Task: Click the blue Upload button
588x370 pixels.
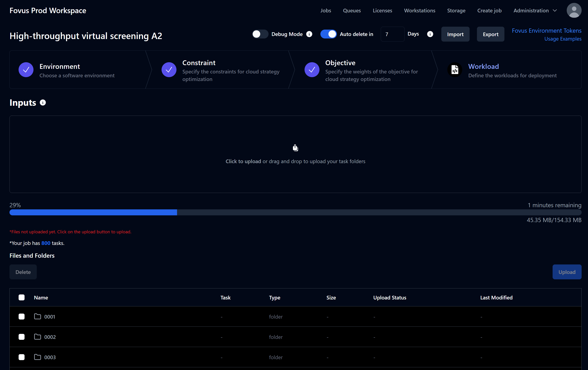Action: pyautogui.click(x=567, y=272)
